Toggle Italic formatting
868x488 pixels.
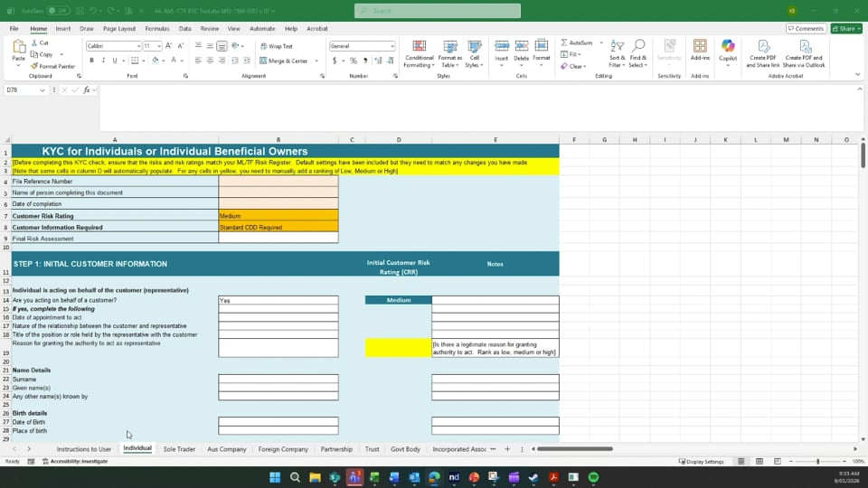[103, 61]
